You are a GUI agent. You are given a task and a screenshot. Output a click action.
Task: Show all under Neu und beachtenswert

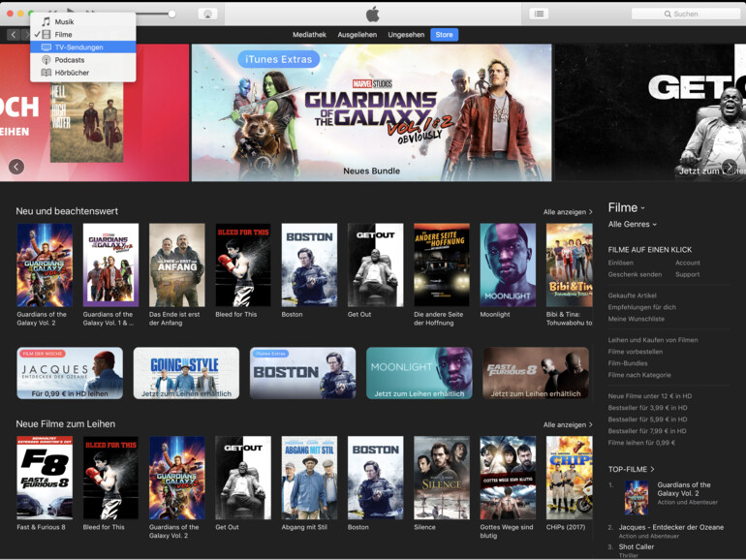[568, 212]
